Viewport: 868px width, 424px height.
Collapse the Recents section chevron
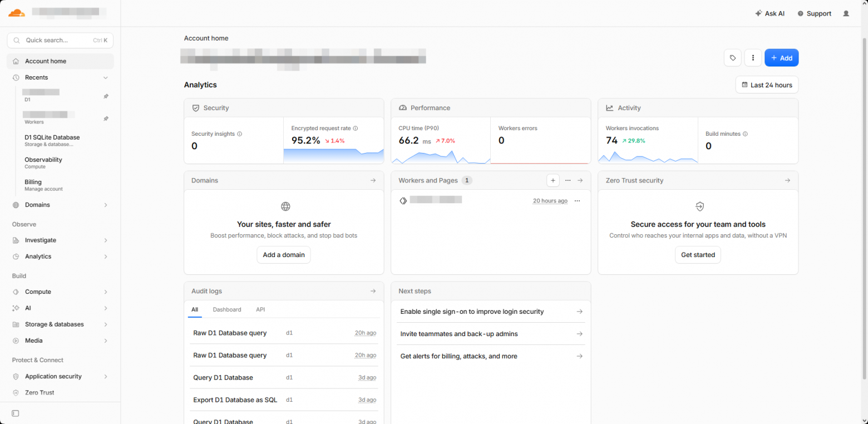point(105,78)
